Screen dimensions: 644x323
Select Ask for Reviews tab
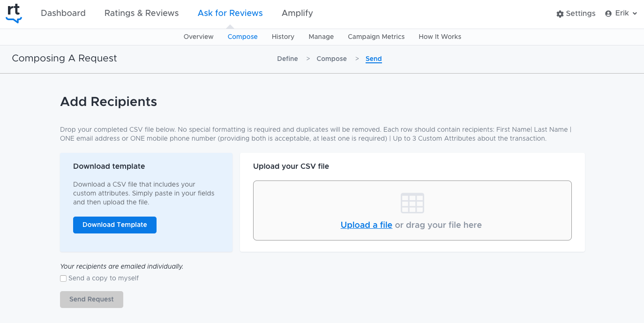(230, 13)
